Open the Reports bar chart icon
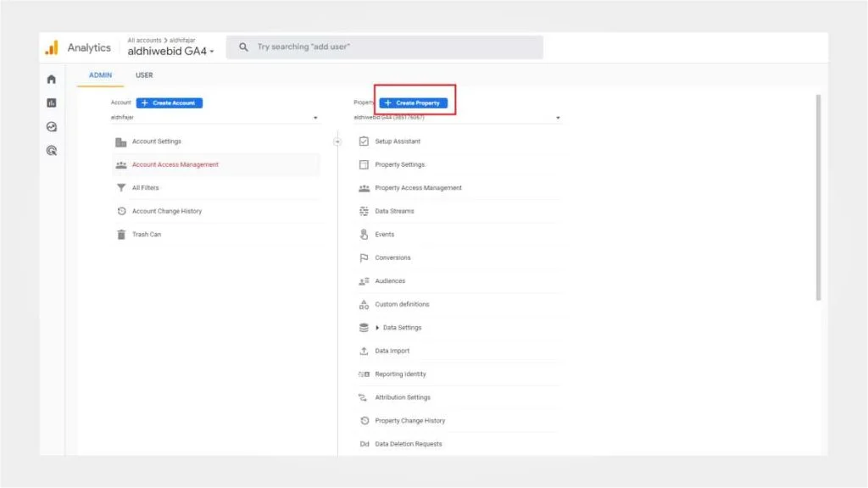This screenshot has width=868, height=488. 52,103
